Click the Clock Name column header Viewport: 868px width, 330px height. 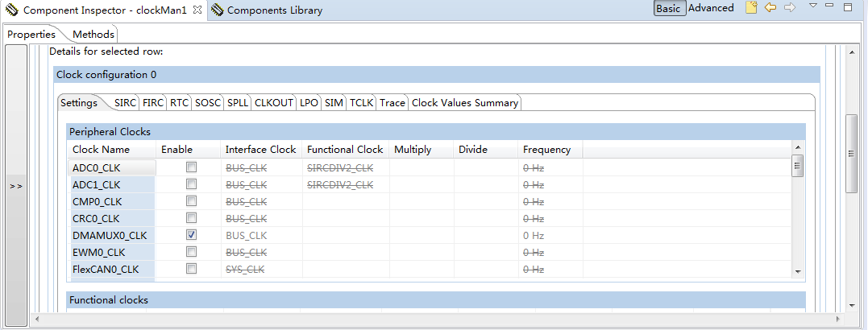pos(112,149)
